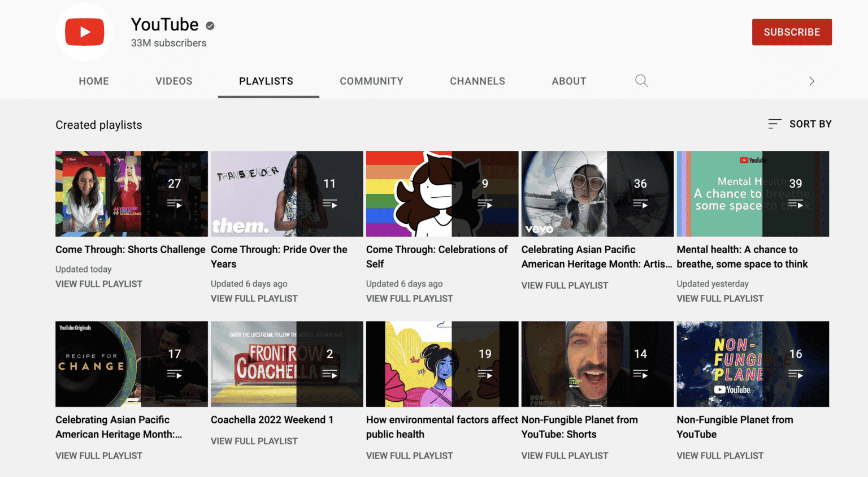Click the verified badge next to YouTube
The height and width of the screenshot is (477, 868).
click(x=209, y=25)
